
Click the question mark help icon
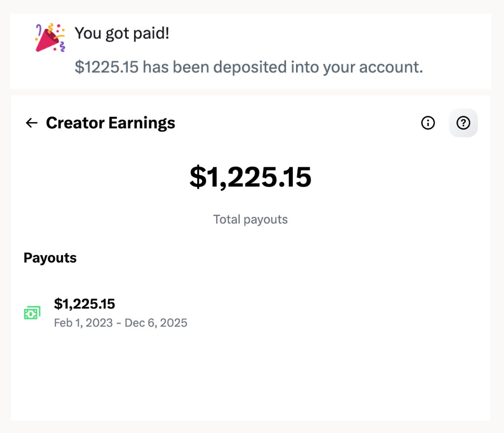(x=463, y=123)
